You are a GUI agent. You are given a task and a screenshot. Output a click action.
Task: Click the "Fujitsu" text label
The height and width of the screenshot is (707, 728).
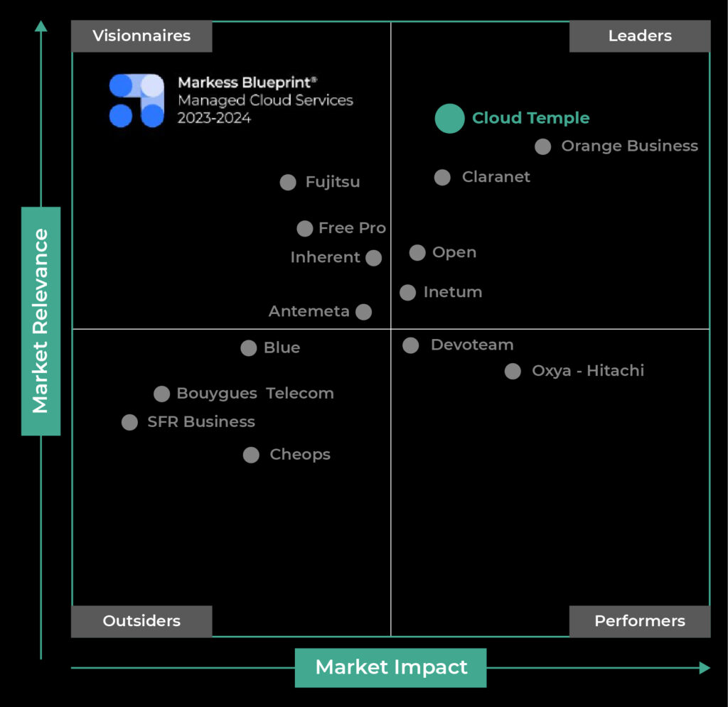[x=333, y=182]
